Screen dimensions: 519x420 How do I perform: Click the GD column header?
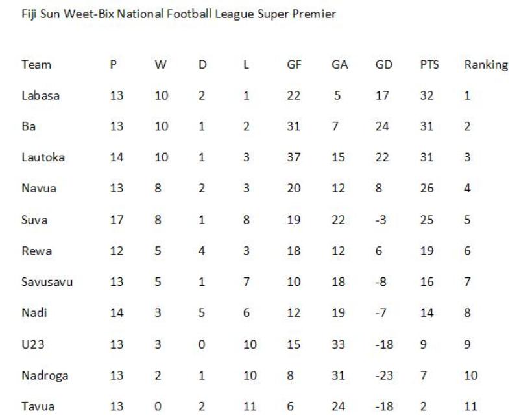[383, 64]
